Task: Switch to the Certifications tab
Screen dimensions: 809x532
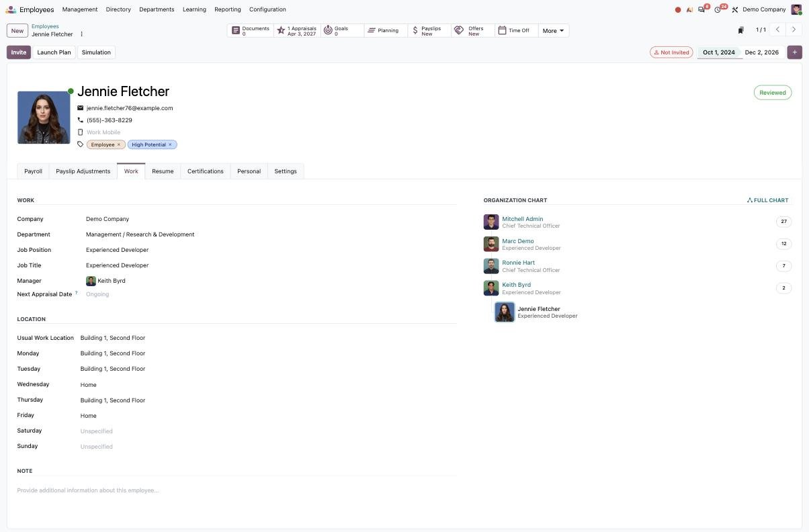Action: pyautogui.click(x=206, y=171)
